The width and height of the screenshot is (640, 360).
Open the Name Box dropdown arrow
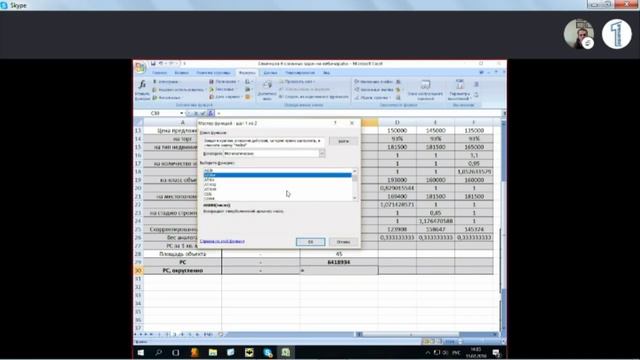click(181, 113)
